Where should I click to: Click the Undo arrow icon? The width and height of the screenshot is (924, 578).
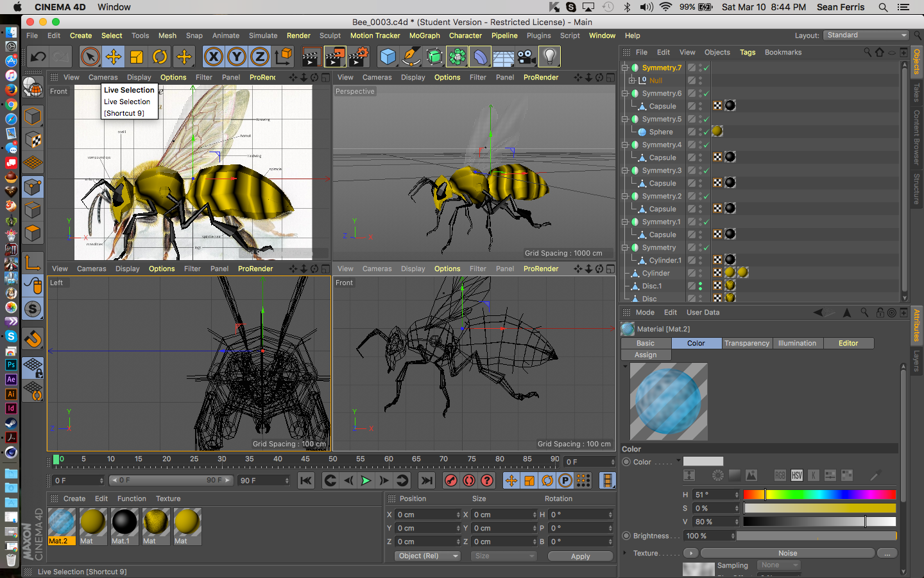pyautogui.click(x=38, y=57)
